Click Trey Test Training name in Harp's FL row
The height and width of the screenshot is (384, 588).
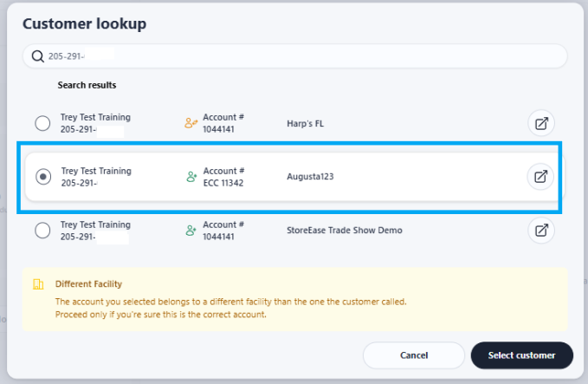point(95,117)
